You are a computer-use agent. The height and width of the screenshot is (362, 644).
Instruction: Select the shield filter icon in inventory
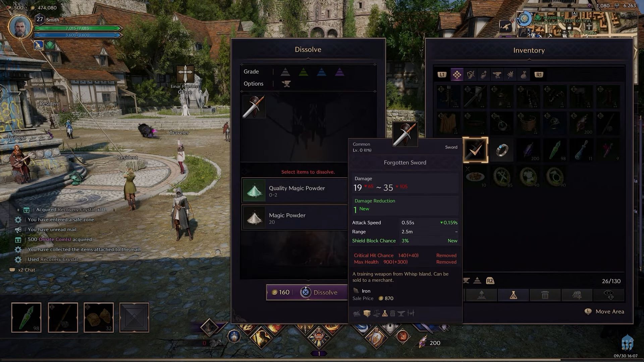(x=471, y=74)
